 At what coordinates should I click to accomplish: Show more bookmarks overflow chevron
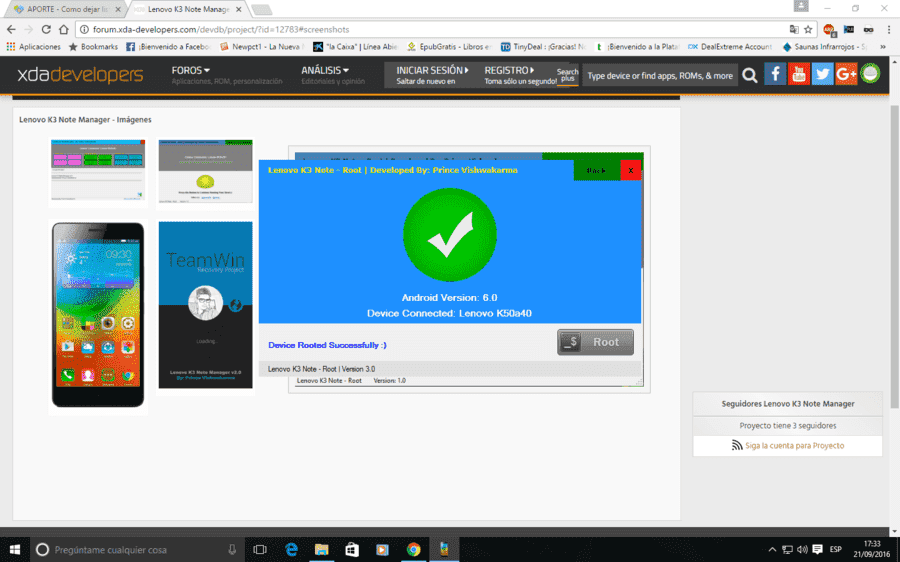click(x=883, y=46)
